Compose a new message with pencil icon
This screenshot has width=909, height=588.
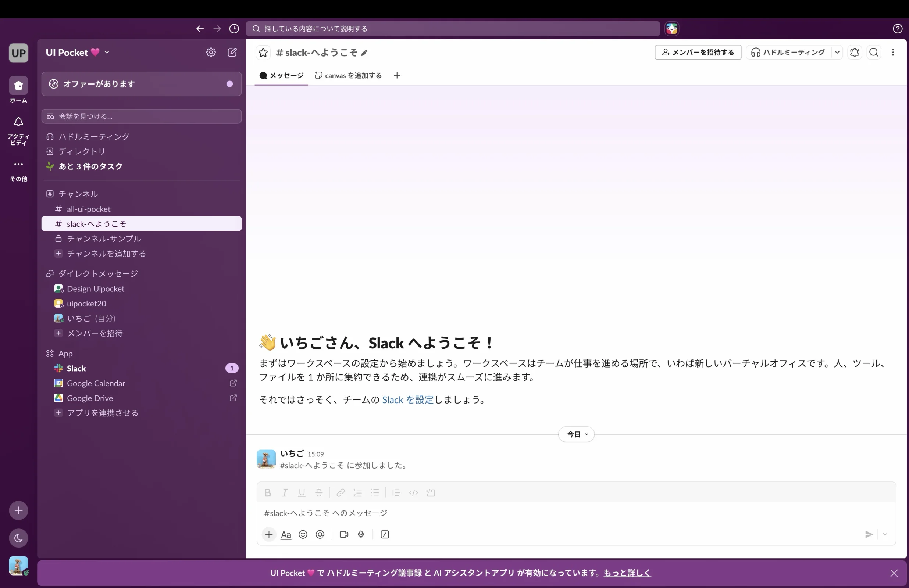coord(232,52)
